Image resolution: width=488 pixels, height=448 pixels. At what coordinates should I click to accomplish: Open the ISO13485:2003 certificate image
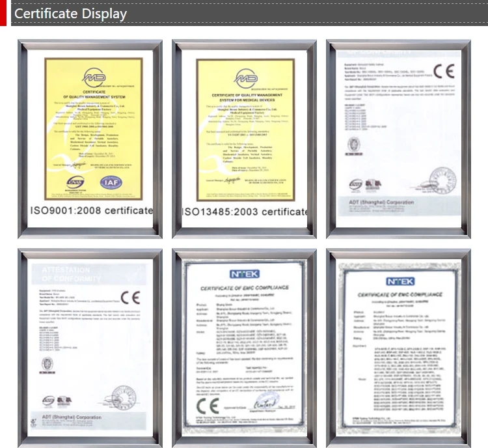tap(245, 130)
